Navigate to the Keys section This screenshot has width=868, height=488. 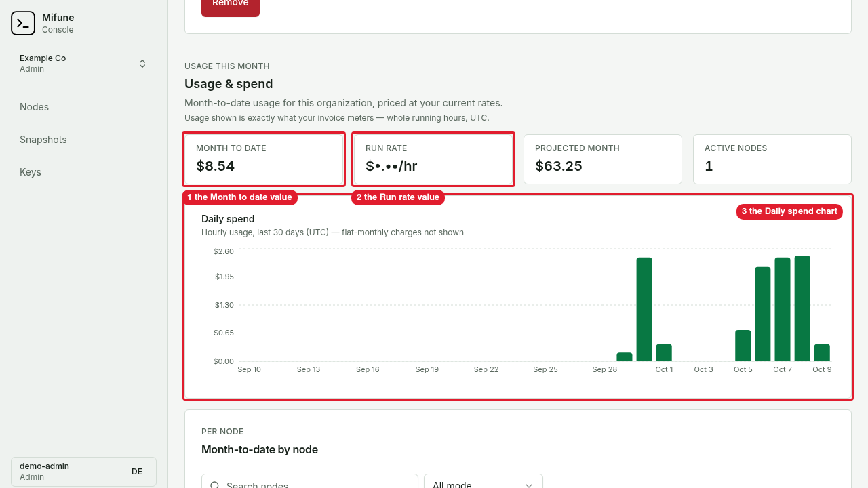point(31,172)
